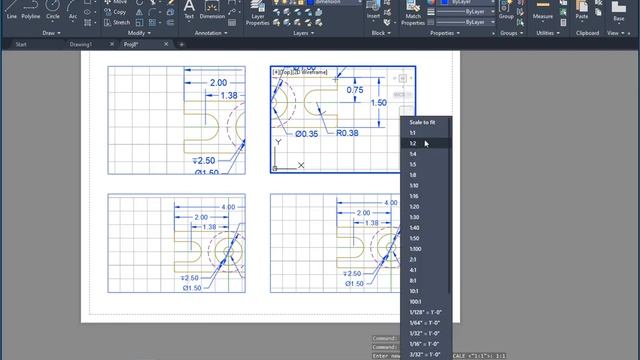Expand the Annotation panel dropdown
The height and width of the screenshot is (360, 640).
coord(211,33)
